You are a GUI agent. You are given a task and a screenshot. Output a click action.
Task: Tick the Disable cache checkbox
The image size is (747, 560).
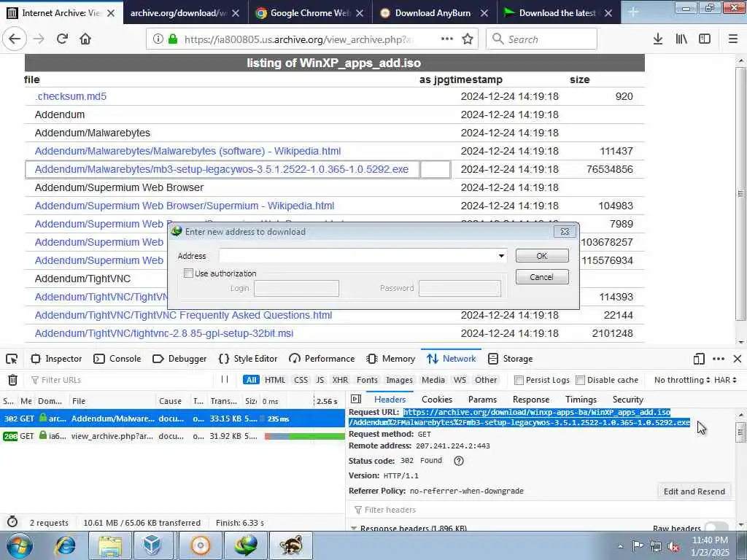[x=580, y=380]
